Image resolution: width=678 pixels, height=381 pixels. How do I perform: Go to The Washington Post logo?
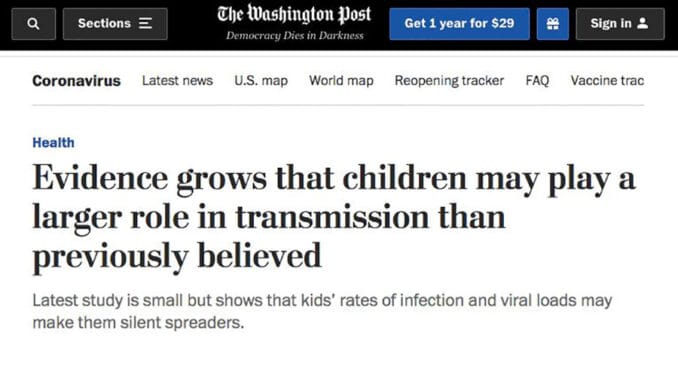[x=294, y=14]
